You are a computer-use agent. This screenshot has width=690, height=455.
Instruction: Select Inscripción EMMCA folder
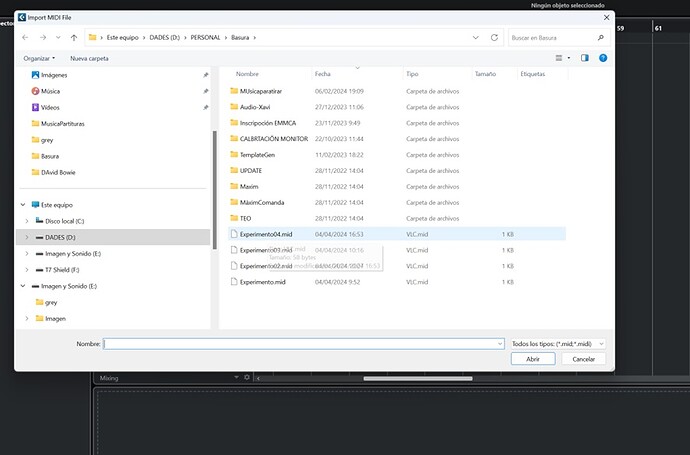pyautogui.click(x=263, y=123)
